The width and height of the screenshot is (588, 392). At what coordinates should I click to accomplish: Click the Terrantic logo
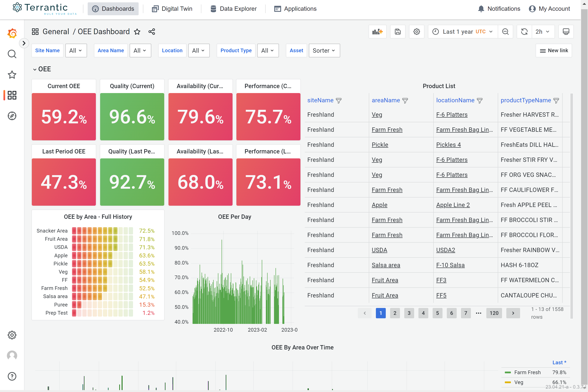click(x=44, y=9)
